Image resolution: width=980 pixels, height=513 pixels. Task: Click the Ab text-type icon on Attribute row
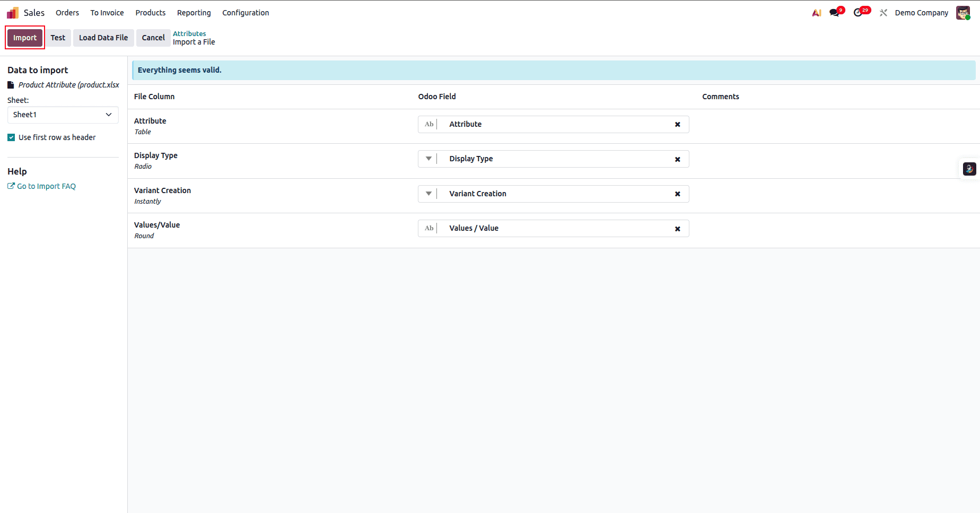(429, 124)
